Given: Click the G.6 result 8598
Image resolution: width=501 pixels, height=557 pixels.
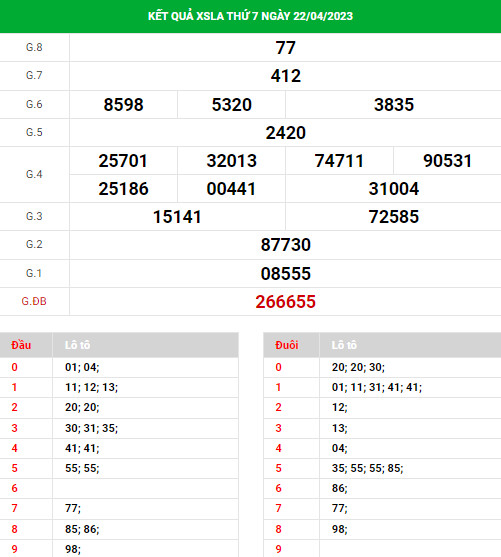Looking at the screenshot, I should [x=123, y=105].
